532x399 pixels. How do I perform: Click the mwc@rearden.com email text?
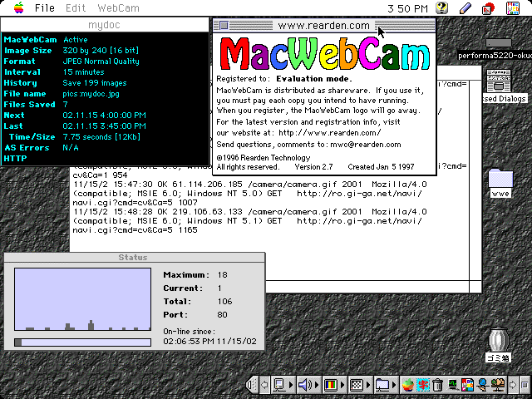pyautogui.click(x=366, y=145)
